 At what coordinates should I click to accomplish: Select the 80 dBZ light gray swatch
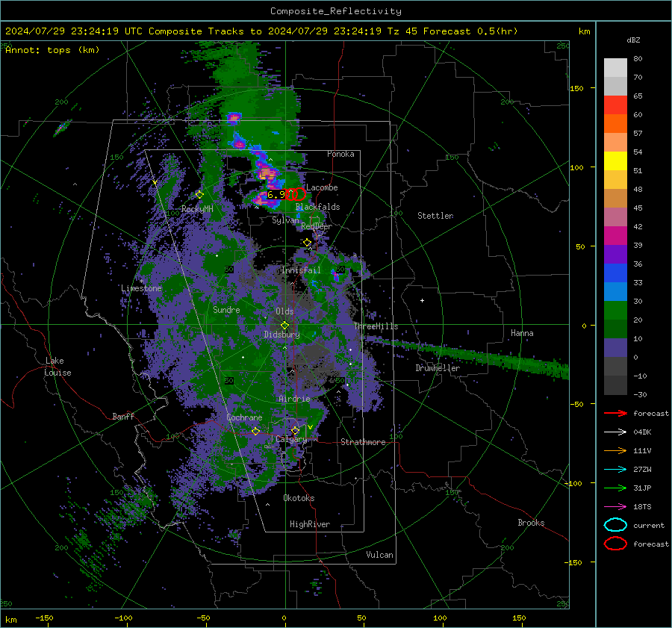point(615,67)
